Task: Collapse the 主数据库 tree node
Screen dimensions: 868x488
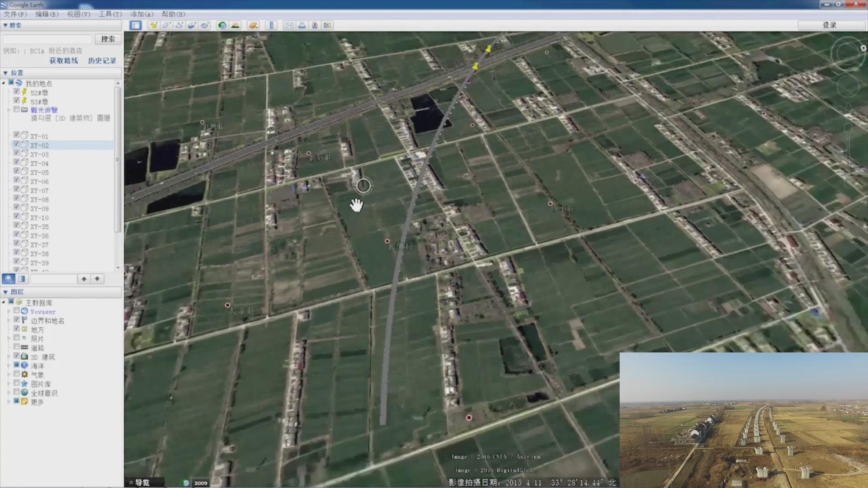Action: pyautogui.click(x=4, y=302)
